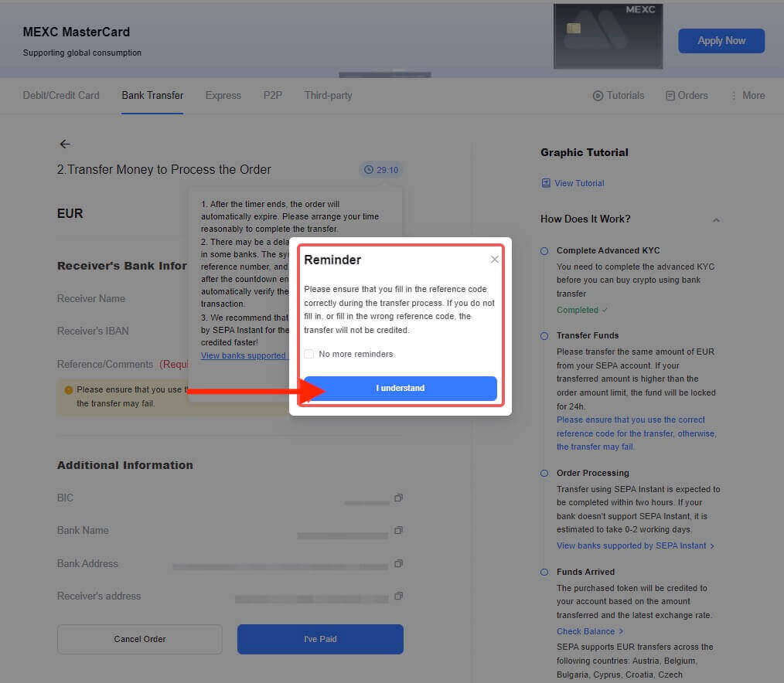The image size is (784, 683).
Task: Switch to the P2P tab
Action: click(x=272, y=96)
